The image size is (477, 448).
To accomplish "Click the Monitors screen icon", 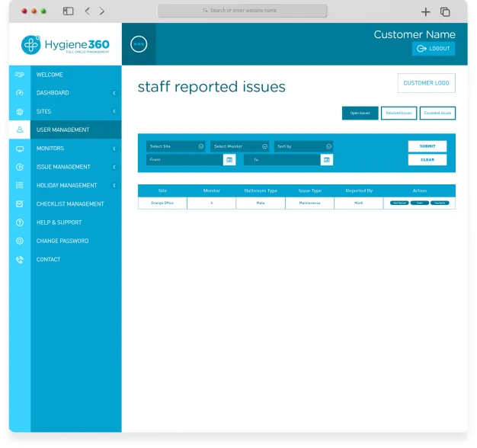I will (20, 149).
